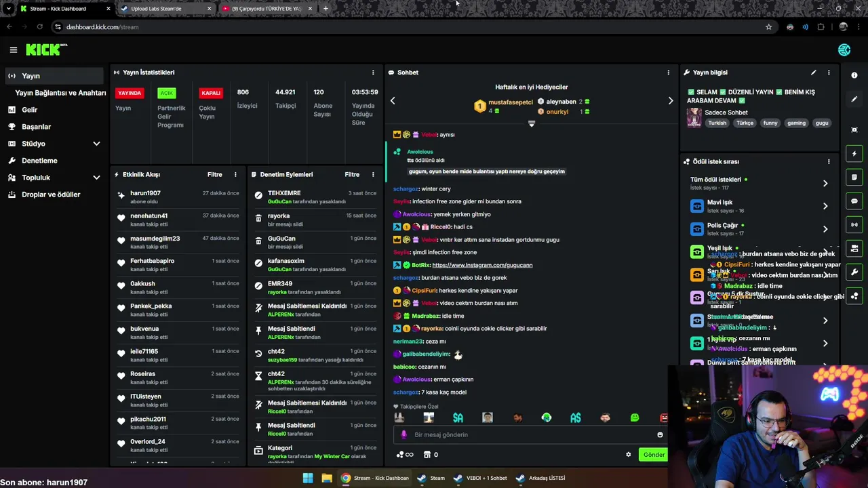
Task: Open the hamburger menu beside Kick logo
Action: [x=13, y=49]
